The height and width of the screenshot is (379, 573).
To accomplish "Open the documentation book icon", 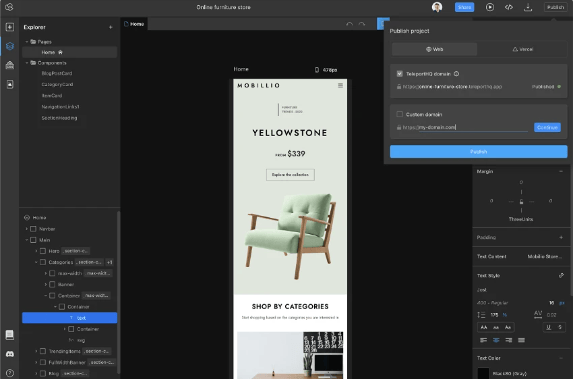I will (10, 335).
